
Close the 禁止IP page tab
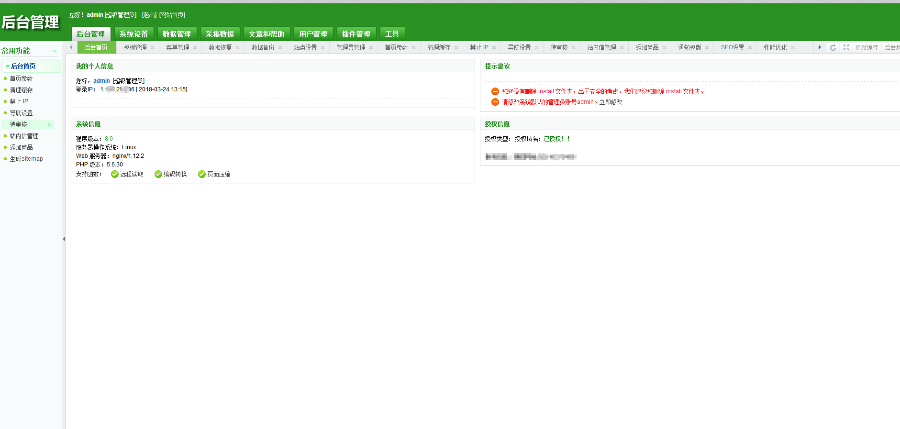[x=494, y=47]
